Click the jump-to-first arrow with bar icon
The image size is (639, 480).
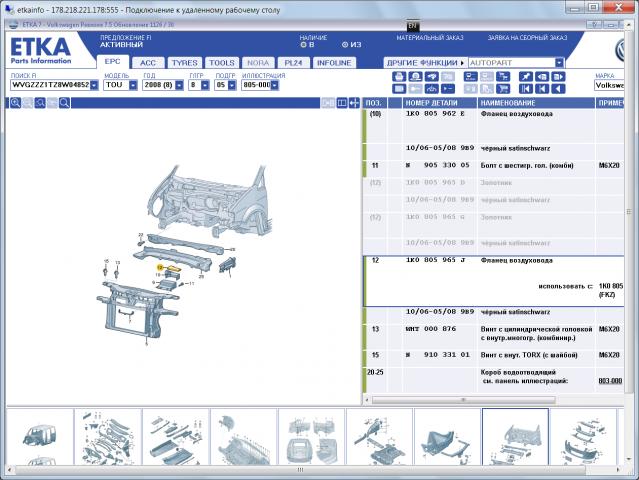[526, 88]
